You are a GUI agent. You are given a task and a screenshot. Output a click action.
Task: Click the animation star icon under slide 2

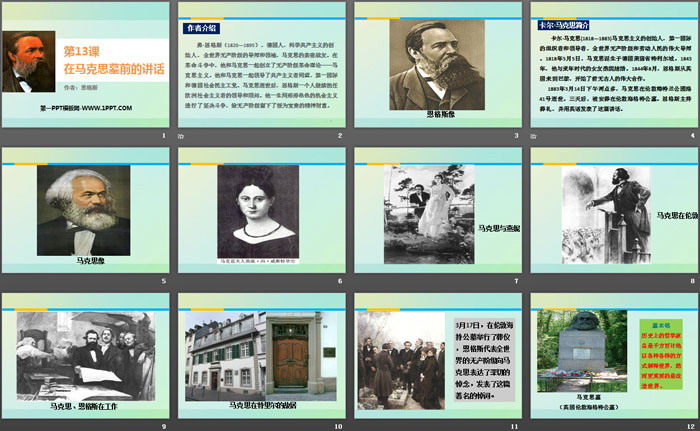181,136
